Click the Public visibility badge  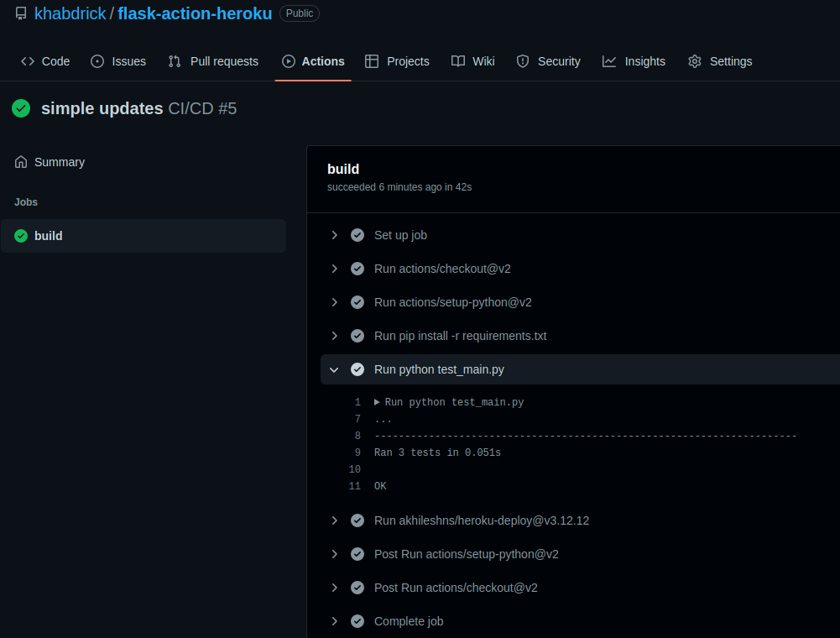click(x=299, y=13)
